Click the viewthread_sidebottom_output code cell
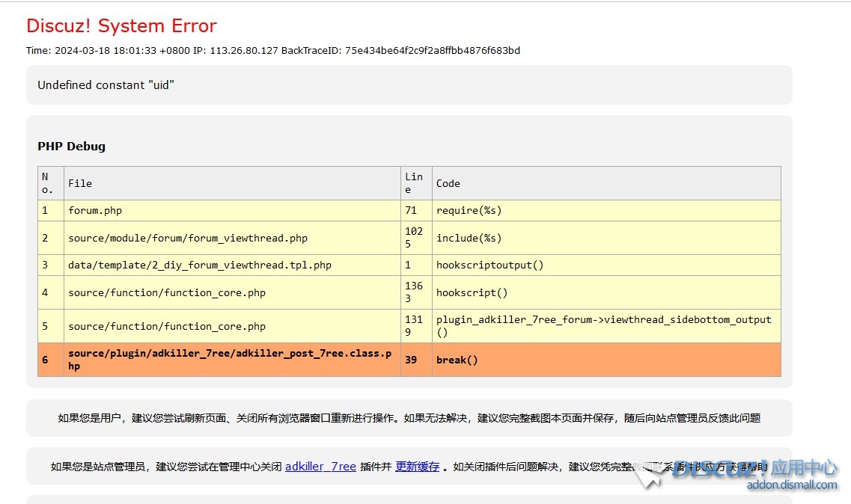Viewport: 851px width, 504px height. (603, 326)
